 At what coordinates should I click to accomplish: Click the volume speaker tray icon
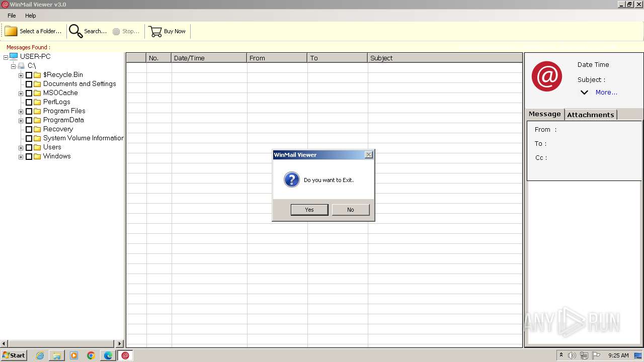(572, 355)
